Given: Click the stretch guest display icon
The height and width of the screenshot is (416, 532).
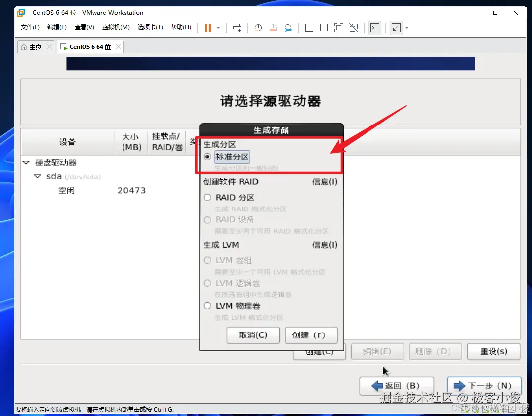Looking at the screenshot, I should pyautogui.click(x=396, y=28).
